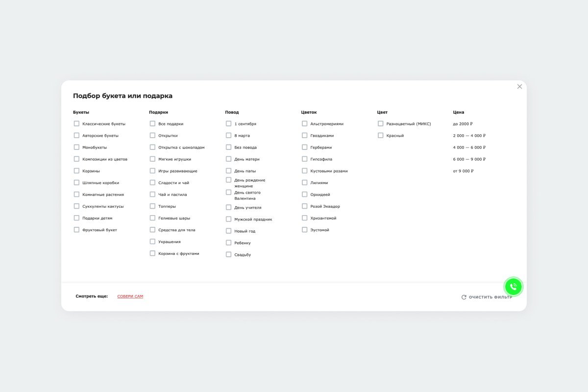Toggle the Свадьбу occasion checkbox

coord(228,254)
